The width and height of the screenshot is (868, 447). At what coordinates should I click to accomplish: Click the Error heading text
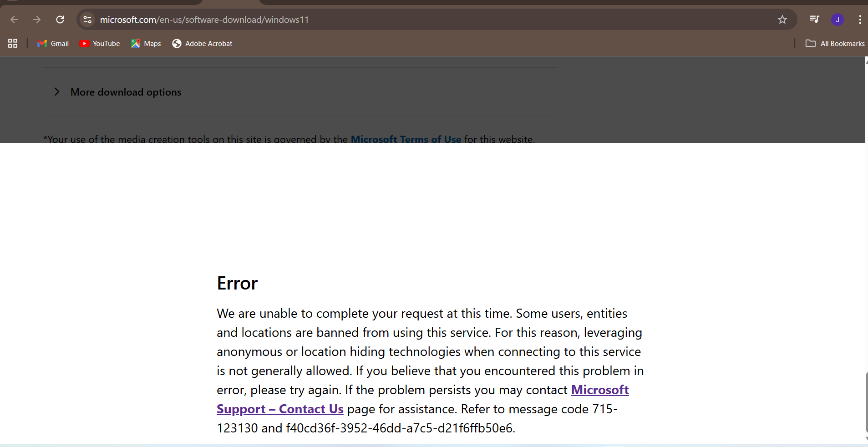[x=237, y=283]
